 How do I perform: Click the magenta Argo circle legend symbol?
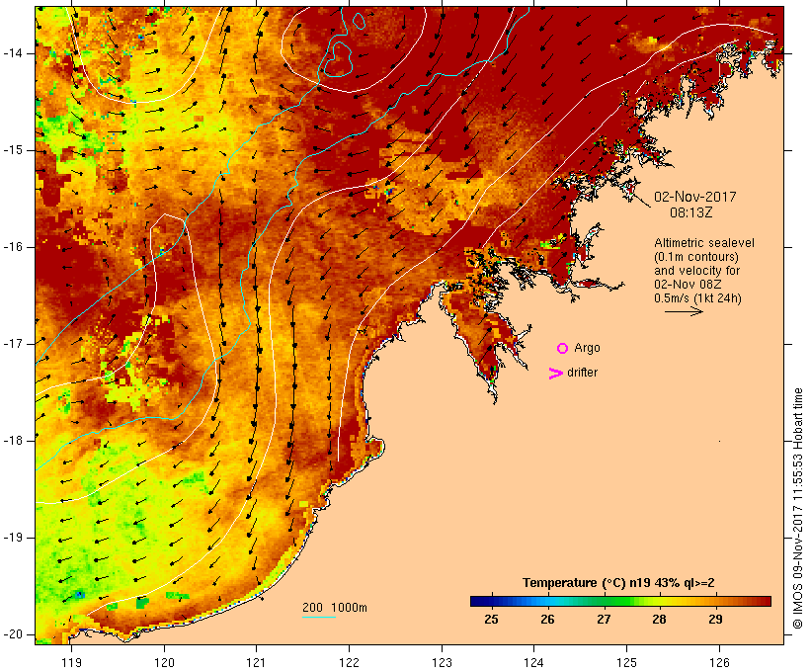coord(563,349)
